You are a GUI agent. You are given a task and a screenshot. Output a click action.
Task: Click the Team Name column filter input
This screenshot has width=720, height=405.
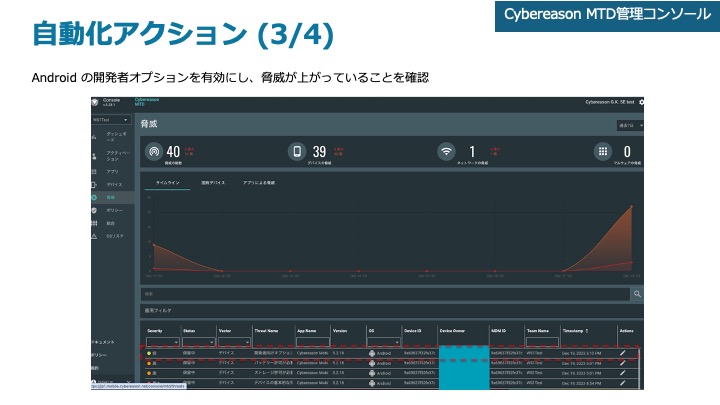tap(542, 342)
